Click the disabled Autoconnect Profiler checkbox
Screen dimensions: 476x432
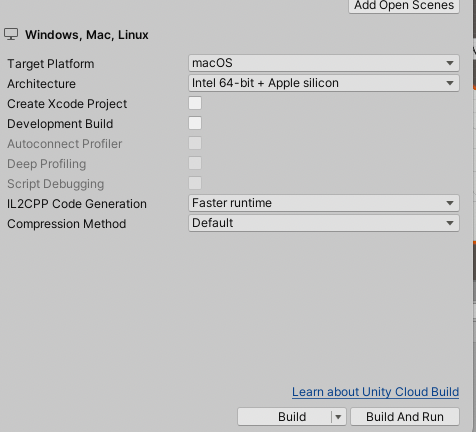(195, 143)
